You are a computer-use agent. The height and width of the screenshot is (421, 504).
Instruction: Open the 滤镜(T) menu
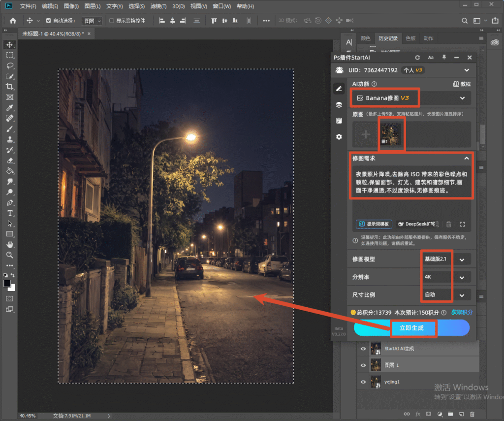(158, 6)
